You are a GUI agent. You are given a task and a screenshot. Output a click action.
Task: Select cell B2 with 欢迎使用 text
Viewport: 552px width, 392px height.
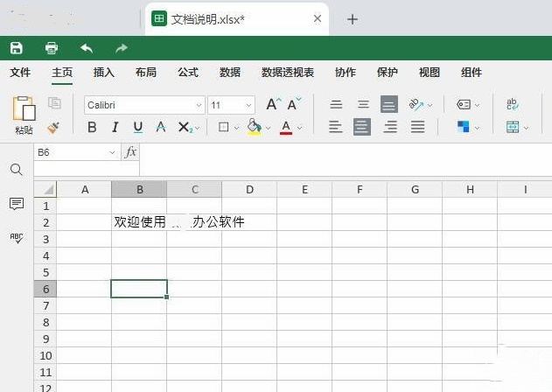(139, 222)
